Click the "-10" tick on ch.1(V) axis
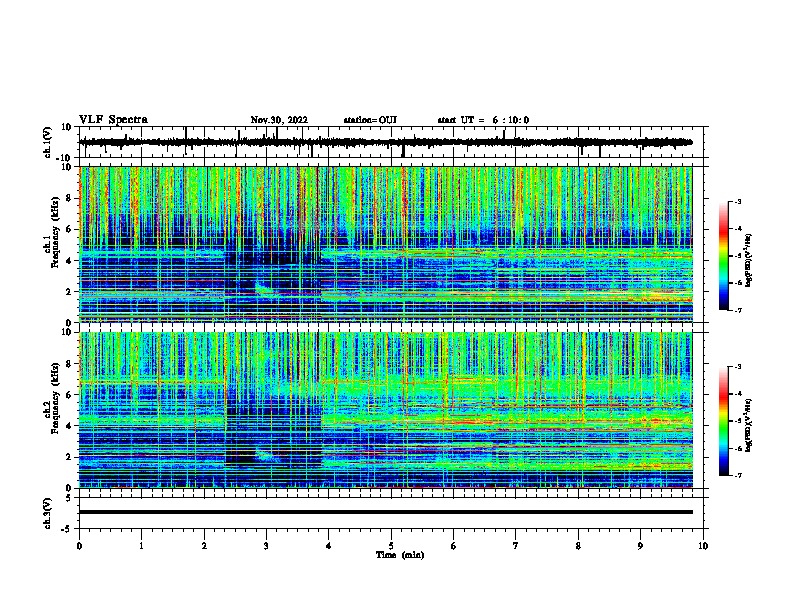This screenshot has height=612, width=792. pyautogui.click(x=65, y=158)
